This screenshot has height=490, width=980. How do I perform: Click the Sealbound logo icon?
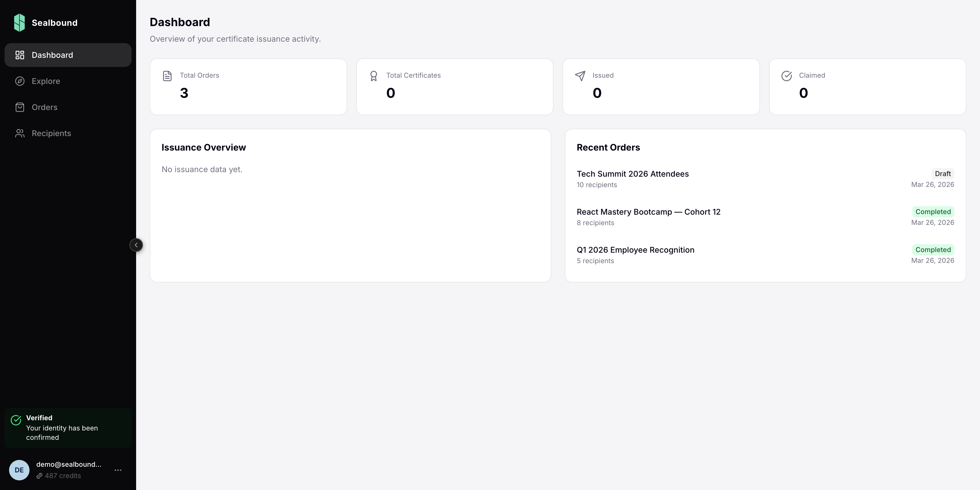point(19,23)
